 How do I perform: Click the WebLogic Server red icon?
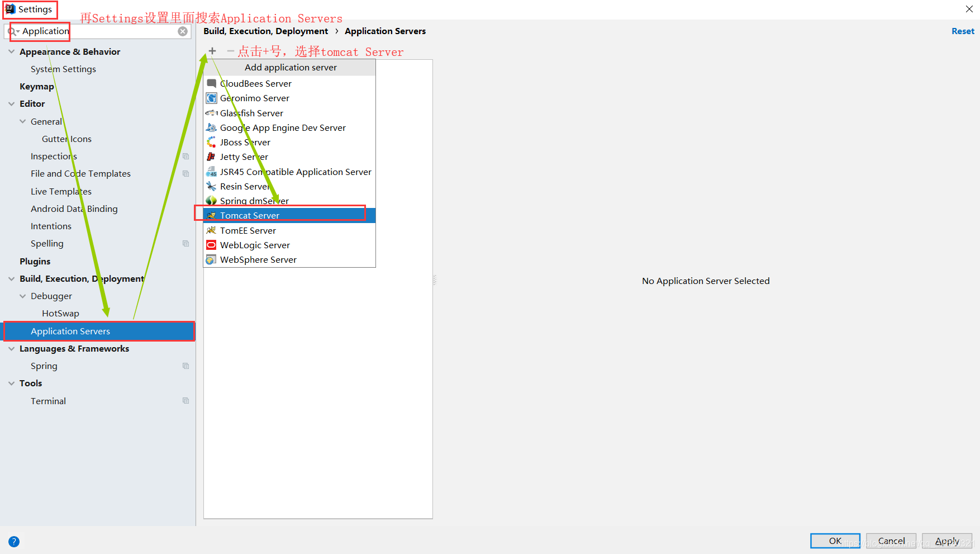pos(211,245)
